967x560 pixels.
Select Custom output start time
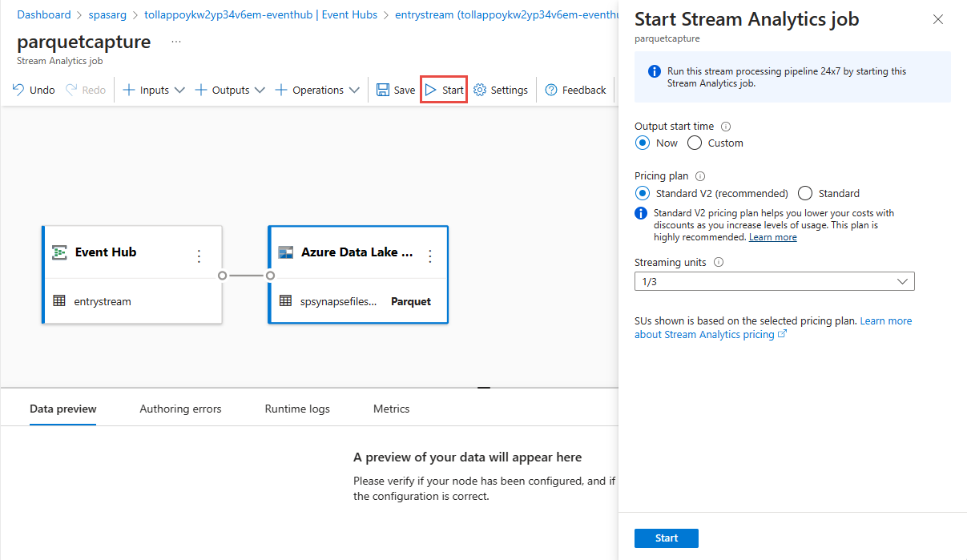[715, 143]
